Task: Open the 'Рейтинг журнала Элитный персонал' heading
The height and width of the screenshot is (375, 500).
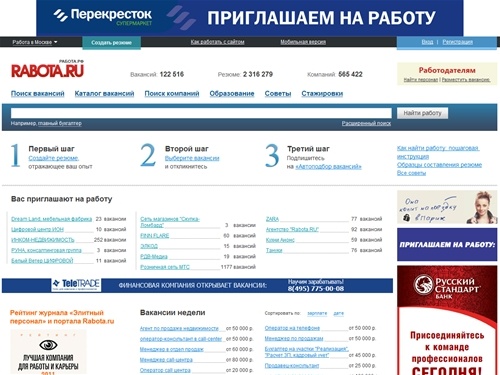Action: click(x=62, y=317)
